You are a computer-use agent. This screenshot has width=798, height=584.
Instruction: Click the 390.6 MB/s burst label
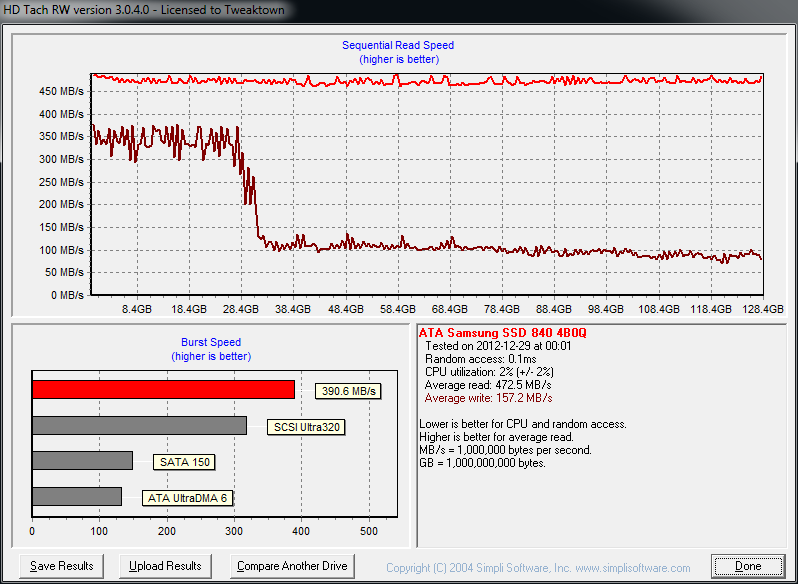coord(348,391)
